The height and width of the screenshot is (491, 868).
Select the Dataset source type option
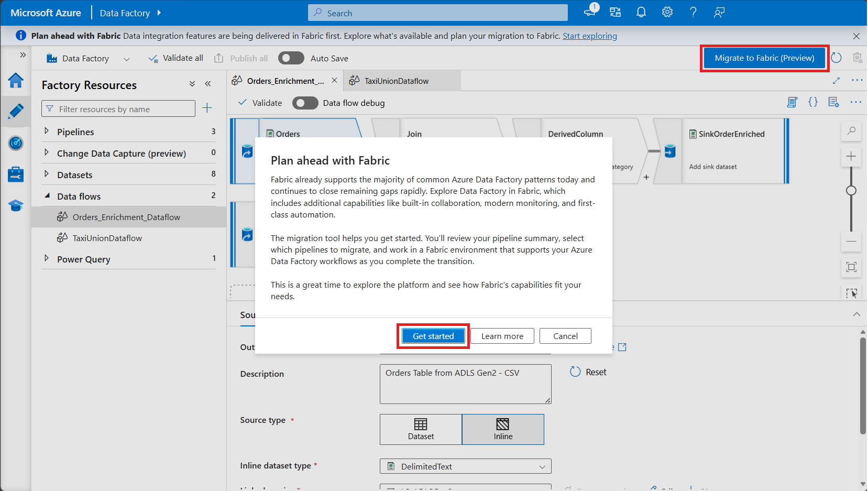click(x=421, y=429)
